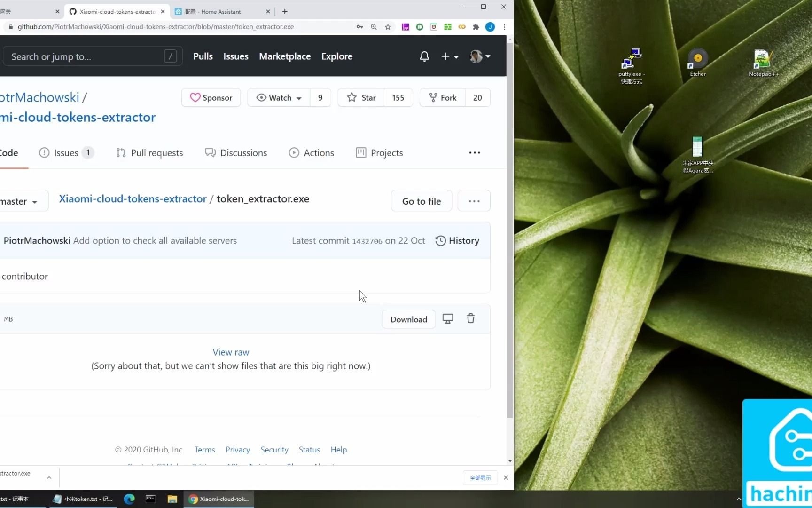The image size is (812, 508).
Task: Download token_extractor.exe
Action: 409,319
